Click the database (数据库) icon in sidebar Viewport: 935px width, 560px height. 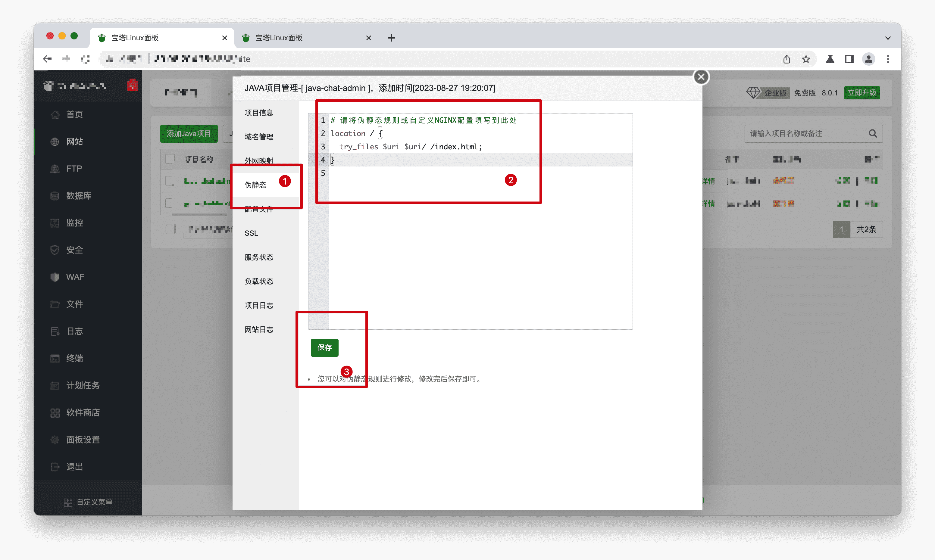[55, 196]
